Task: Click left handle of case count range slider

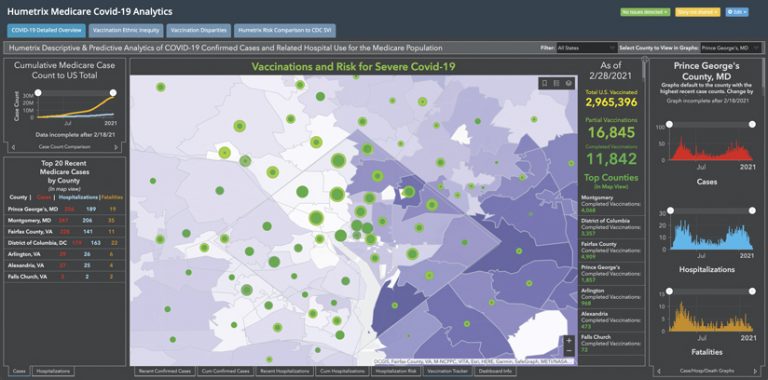Action: click(38, 93)
